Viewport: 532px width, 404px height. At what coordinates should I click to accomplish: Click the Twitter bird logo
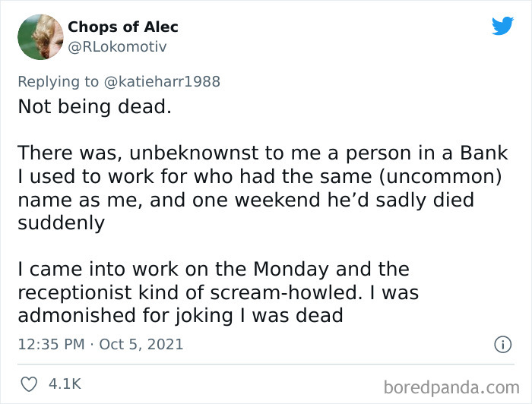pos(502,27)
